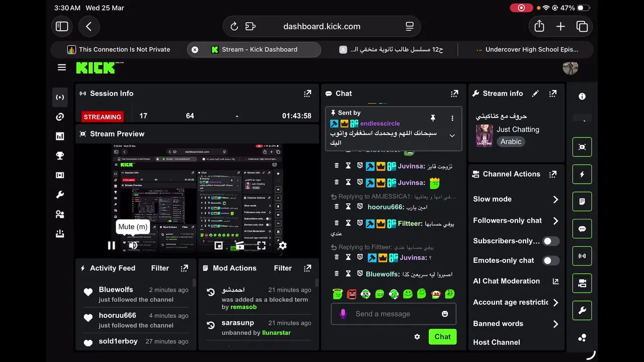Pause the stream preview

(111, 245)
